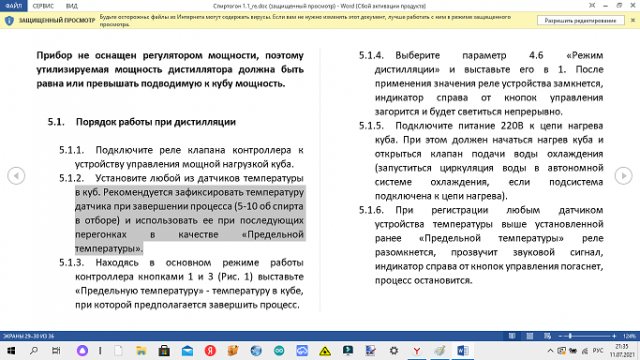The width and height of the screenshot is (640, 360).
Task: Click the network tray icon
Action: click(584, 351)
